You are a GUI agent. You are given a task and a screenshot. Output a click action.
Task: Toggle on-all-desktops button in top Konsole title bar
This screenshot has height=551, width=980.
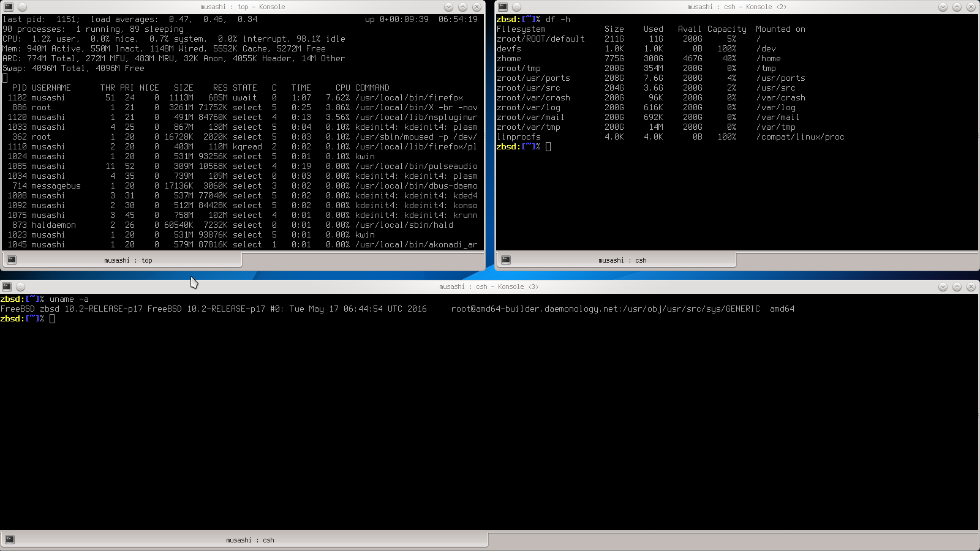click(x=23, y=7)
